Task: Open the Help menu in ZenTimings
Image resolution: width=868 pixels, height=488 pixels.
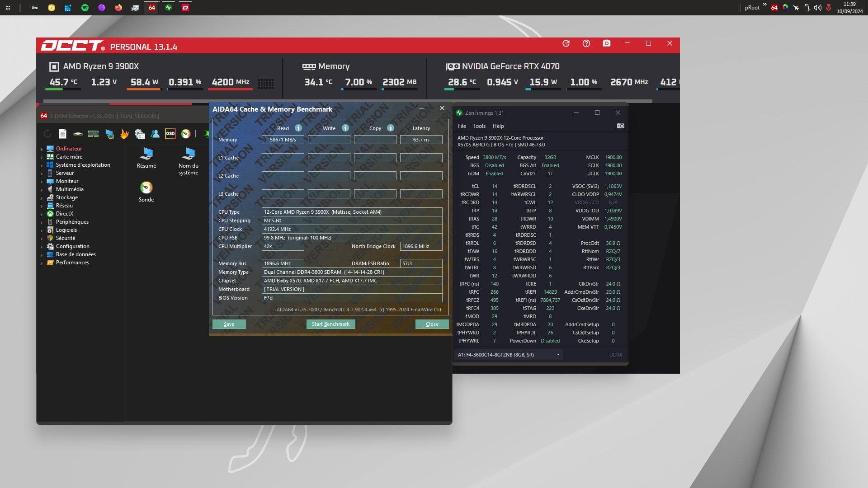Action: click(498, 126)
